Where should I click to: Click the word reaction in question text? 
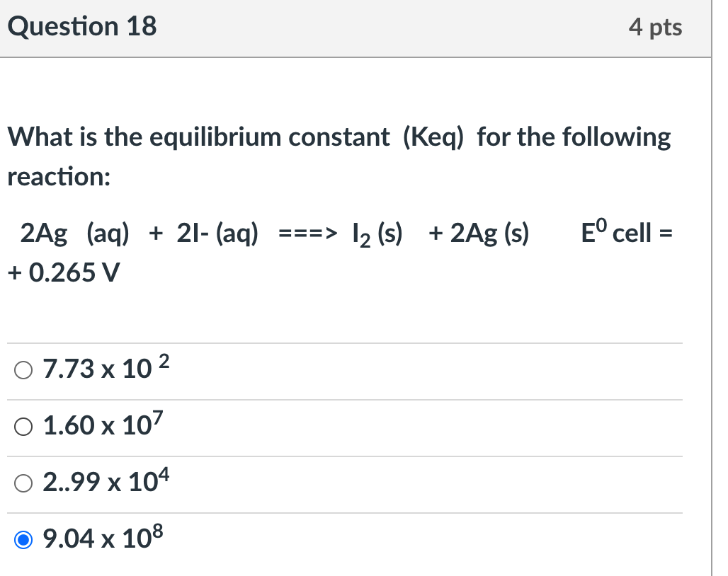click(57, 177)
